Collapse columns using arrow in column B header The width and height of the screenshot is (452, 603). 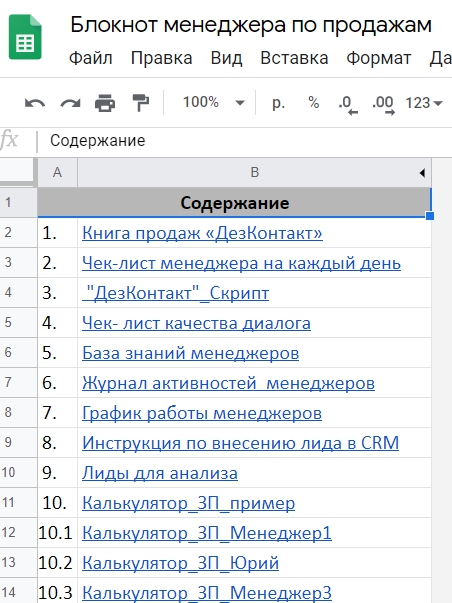click(422, 173)
